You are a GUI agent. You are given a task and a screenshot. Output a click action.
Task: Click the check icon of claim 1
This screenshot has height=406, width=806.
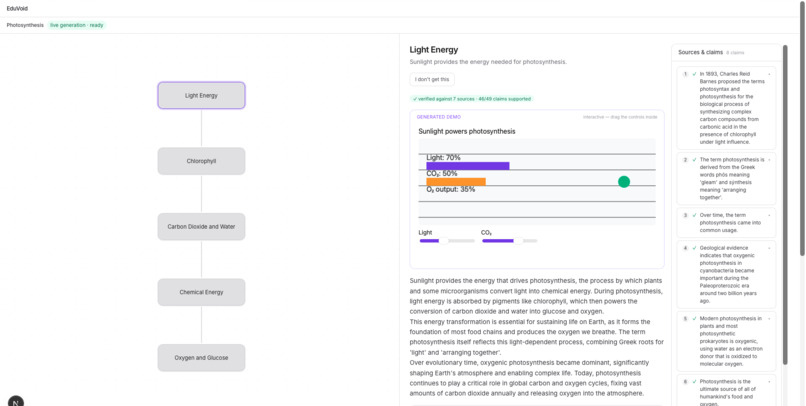tap(694, 74)
